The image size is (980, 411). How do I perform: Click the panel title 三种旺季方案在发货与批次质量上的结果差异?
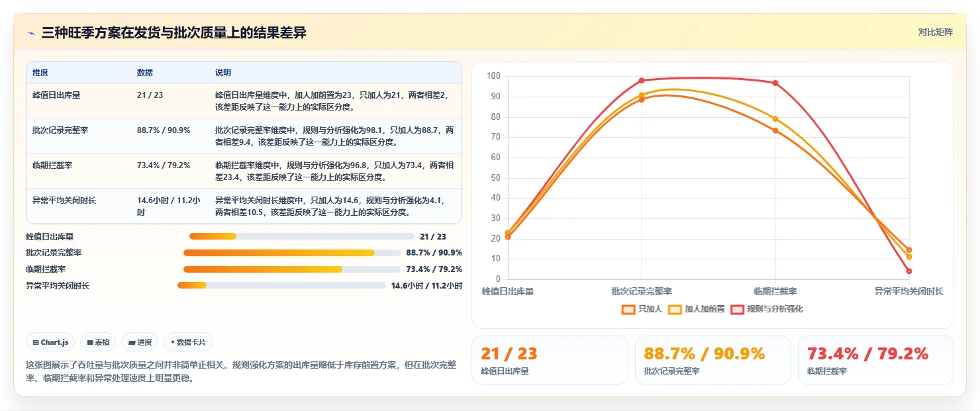pyautogui.click(x=174, y=33)
